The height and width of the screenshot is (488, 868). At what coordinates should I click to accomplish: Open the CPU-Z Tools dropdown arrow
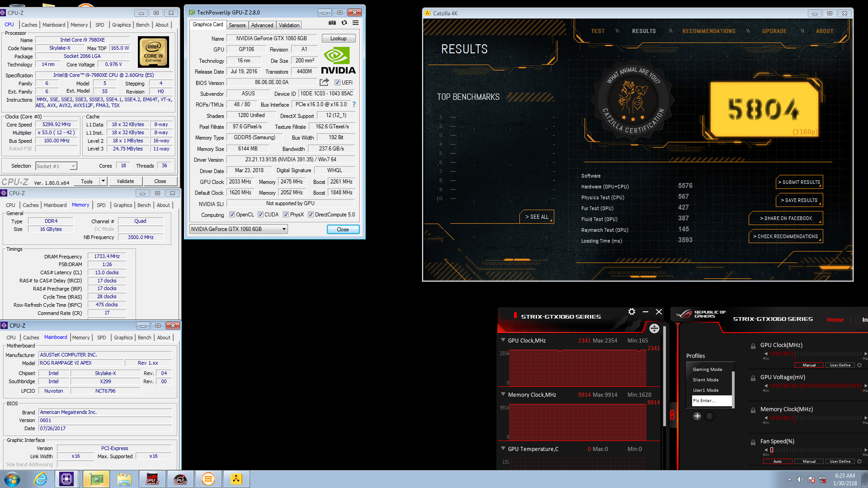pos(103,181)
